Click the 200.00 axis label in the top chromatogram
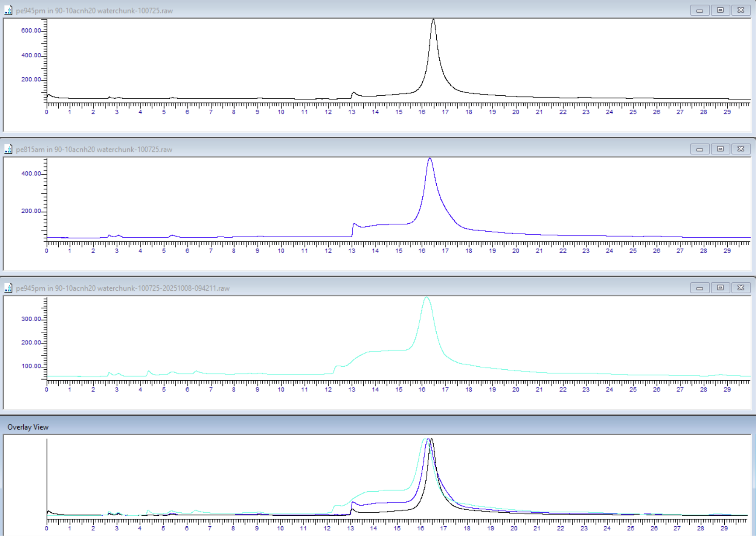Screen dimensions: 756x536 pyautogui.click(x=30, y=79)
